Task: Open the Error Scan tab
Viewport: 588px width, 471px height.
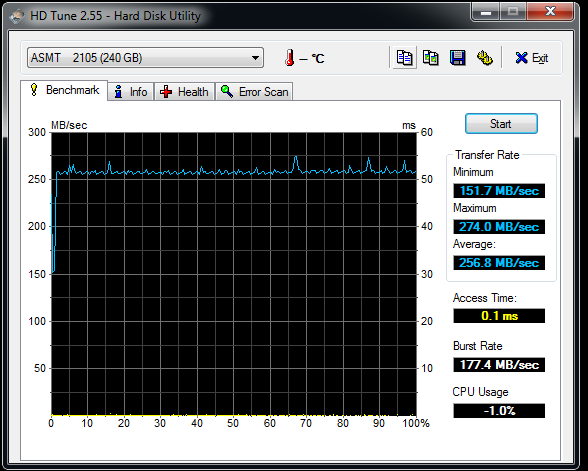Action: [x=254, y=92]
